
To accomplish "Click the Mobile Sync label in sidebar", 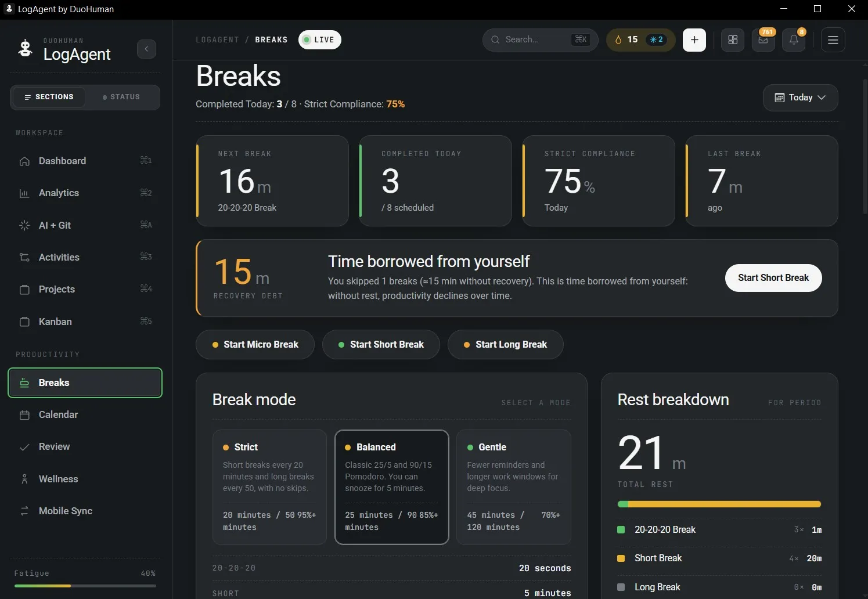I will [x=66, y=511].
